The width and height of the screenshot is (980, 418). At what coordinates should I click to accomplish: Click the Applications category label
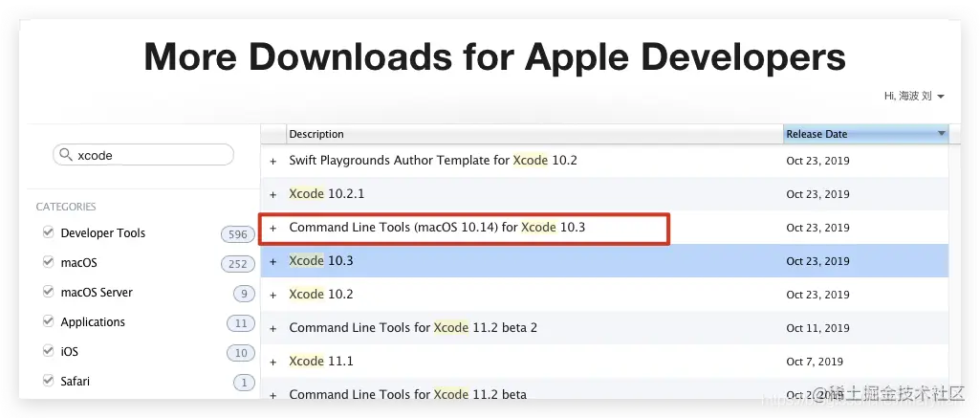point(93,322)
